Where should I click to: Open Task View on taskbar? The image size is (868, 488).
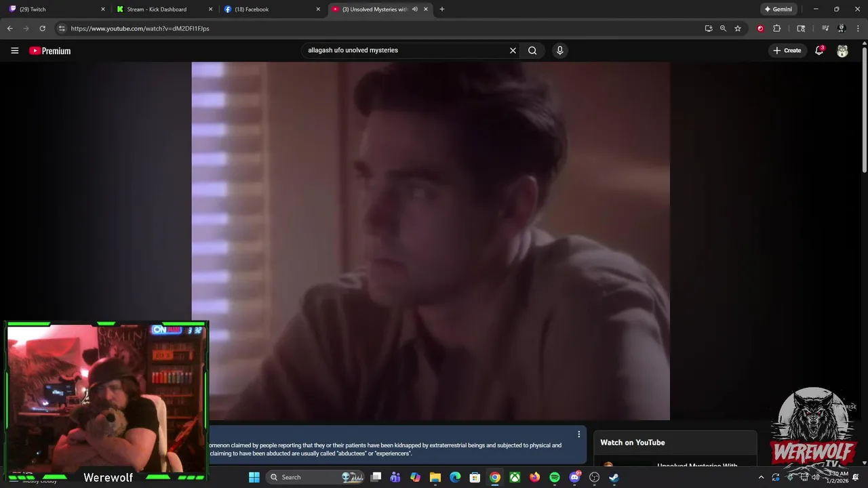click(x=376, y=477)
